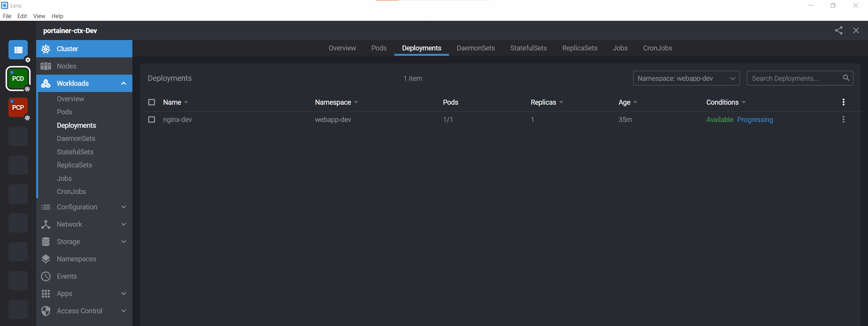Open table column options menu
The image size is (868, 326).
[843, 102]
